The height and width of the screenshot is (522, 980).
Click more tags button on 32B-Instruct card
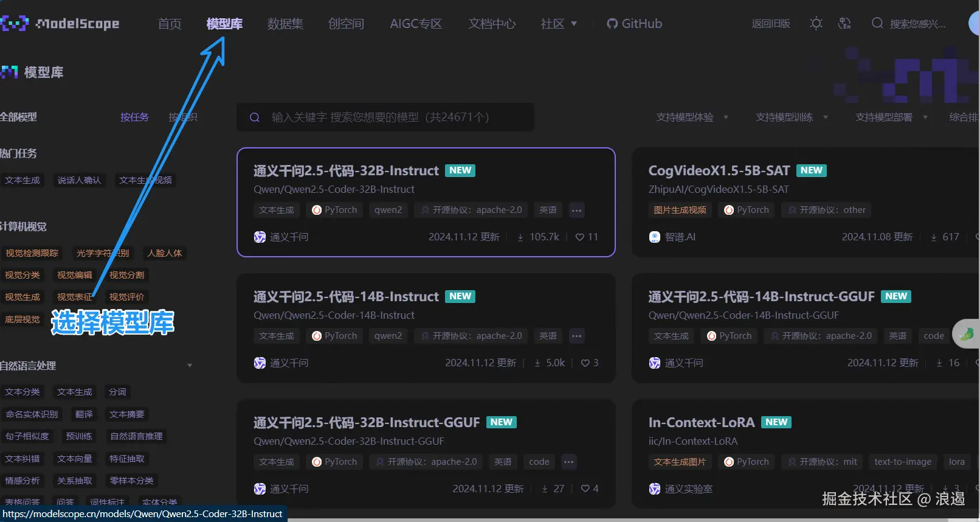pos(576,210)
